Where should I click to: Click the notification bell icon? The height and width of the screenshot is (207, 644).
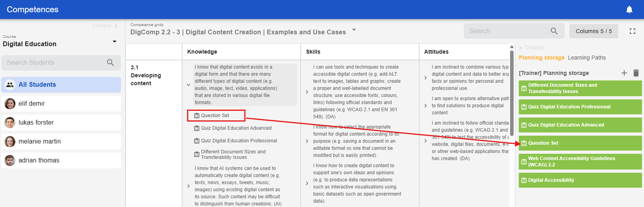(629, 9)
